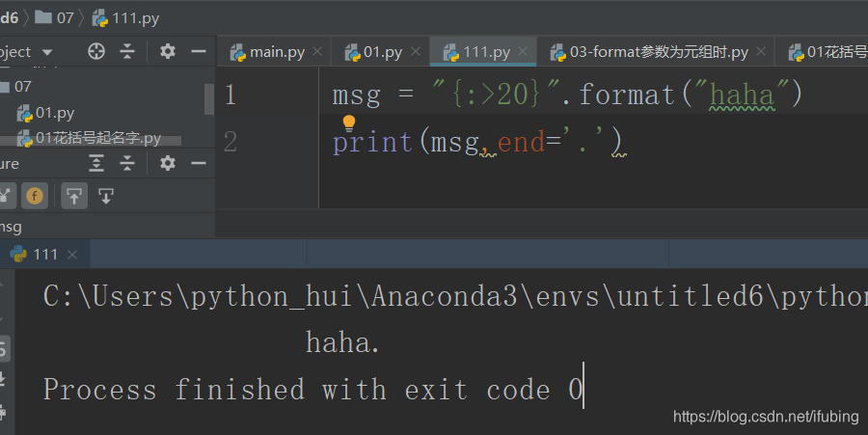Open the 01花括号 tab at right edge
This screenshot has width=868, height=435.
pyautogui.click(x=827, y=52)
